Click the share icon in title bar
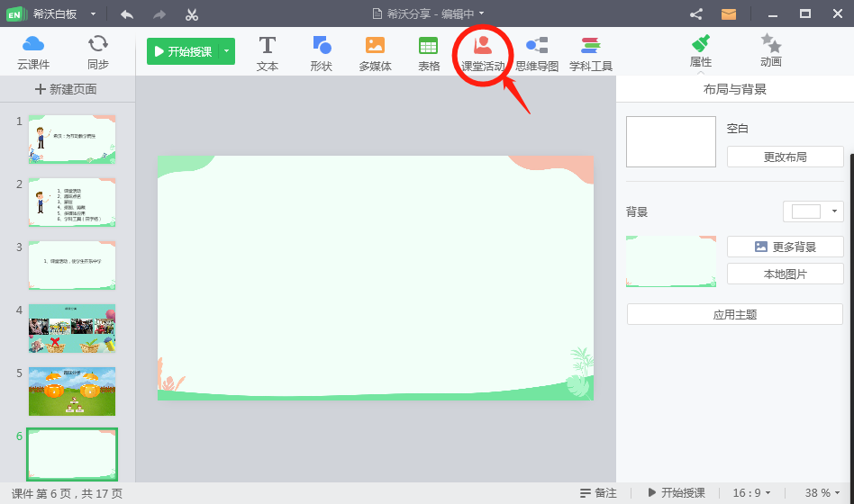This screenshot has width=854, height=504. point(695,13)
